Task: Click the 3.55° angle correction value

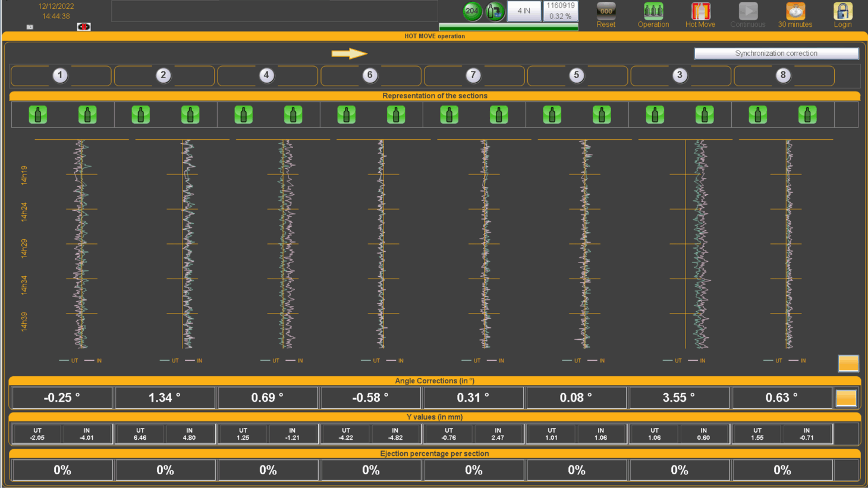Action: (679, 398)
